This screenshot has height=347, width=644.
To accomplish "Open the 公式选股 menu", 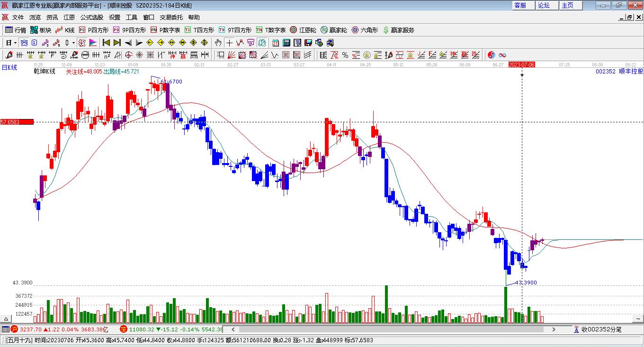I will (x=92, y=18).
